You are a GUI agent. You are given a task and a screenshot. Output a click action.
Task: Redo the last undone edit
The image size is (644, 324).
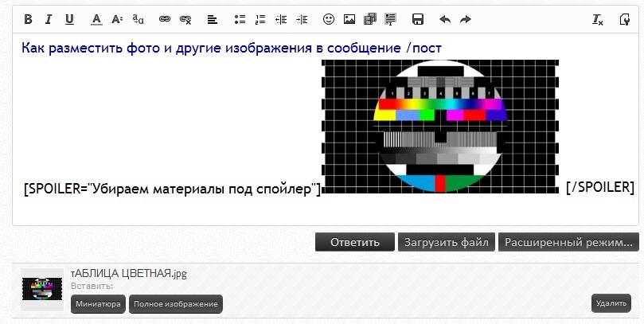(x=466, y=19)
